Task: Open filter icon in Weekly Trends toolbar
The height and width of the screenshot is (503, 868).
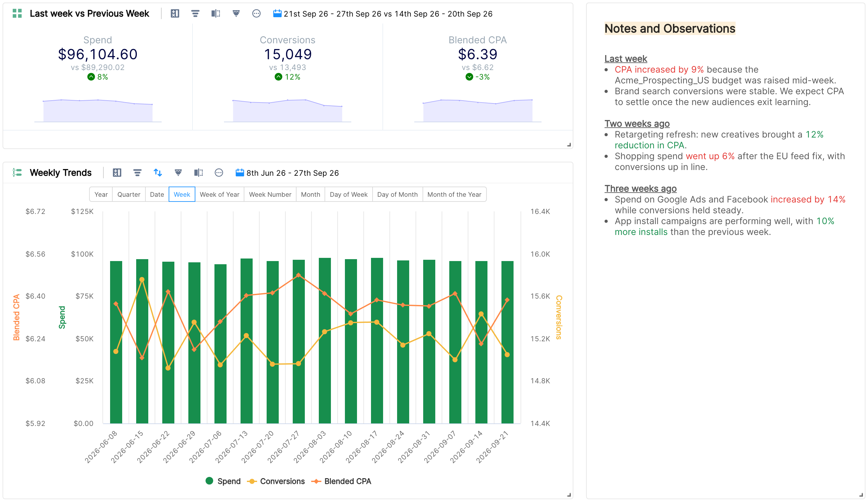Action: pos(137,173)
